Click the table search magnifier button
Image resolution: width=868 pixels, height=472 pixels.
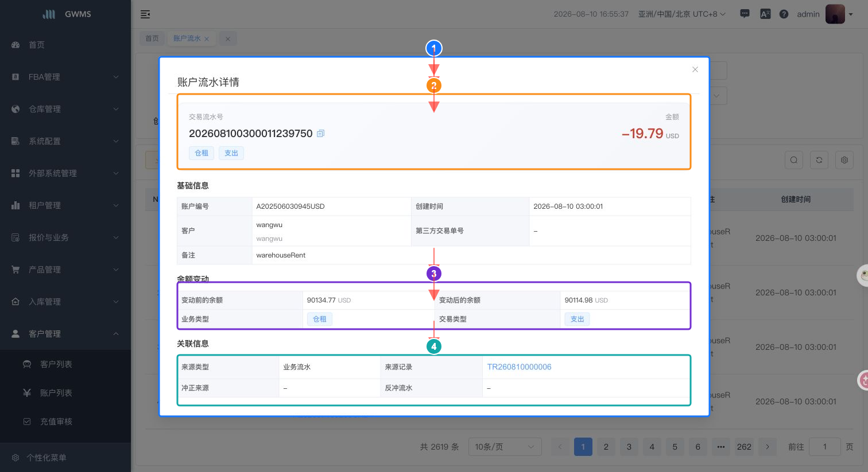[x=794, y=160]
